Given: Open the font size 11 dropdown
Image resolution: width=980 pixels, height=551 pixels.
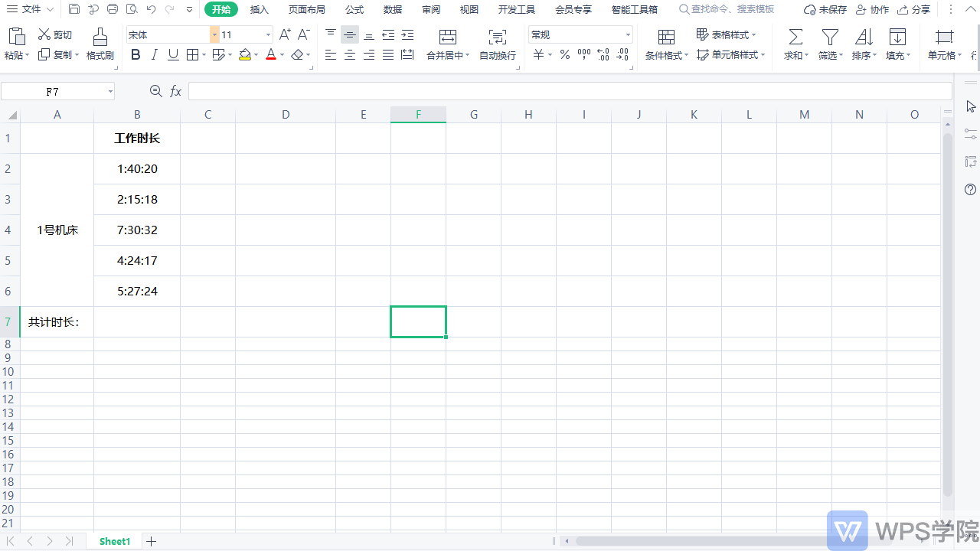Looking at the screenshot, I should click(x=268, y=34).
